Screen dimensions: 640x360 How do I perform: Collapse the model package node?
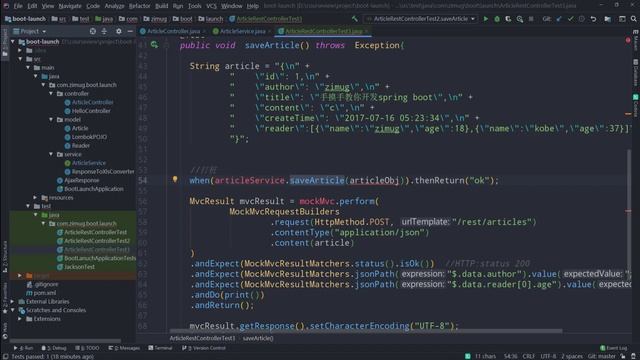pyautogui.click(x=51, y=120)
